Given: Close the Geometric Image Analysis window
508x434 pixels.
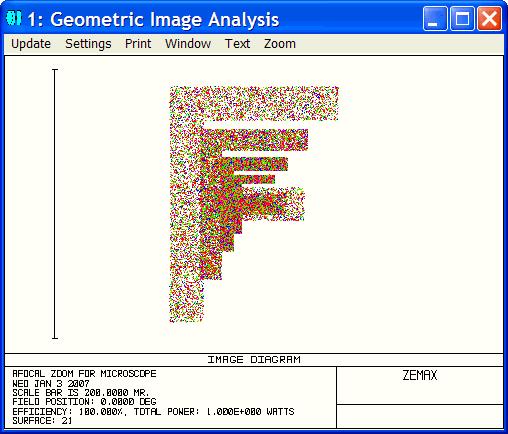Looking at the screenshot, I should 489,19.
